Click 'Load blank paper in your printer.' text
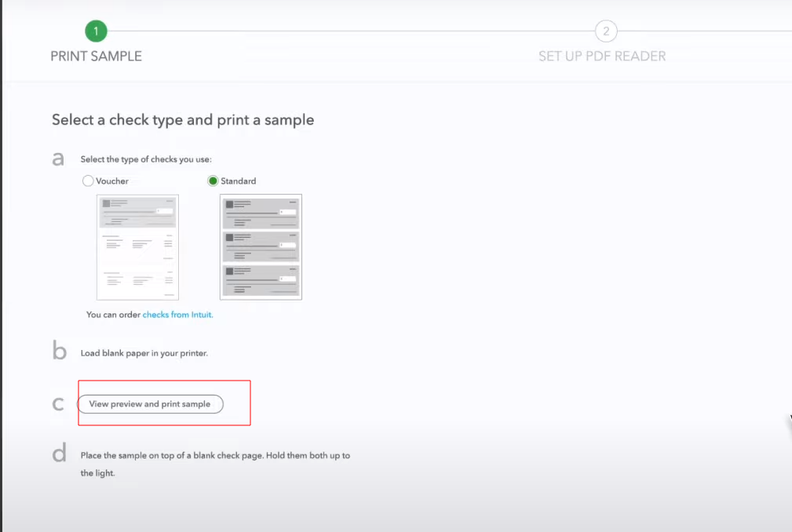Screen dimensions: 792x532 [144, 353]
